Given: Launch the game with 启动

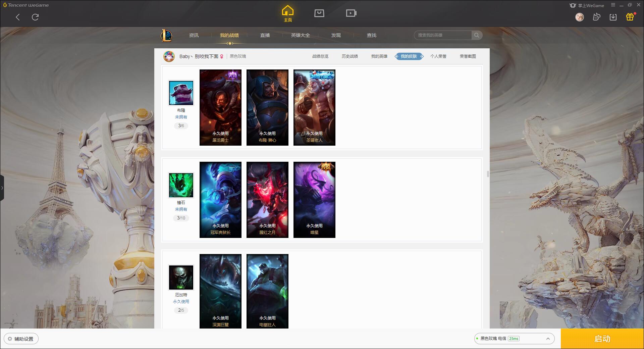Looking at the screenshot, I should pyautogui.click(x=602, y=339).
